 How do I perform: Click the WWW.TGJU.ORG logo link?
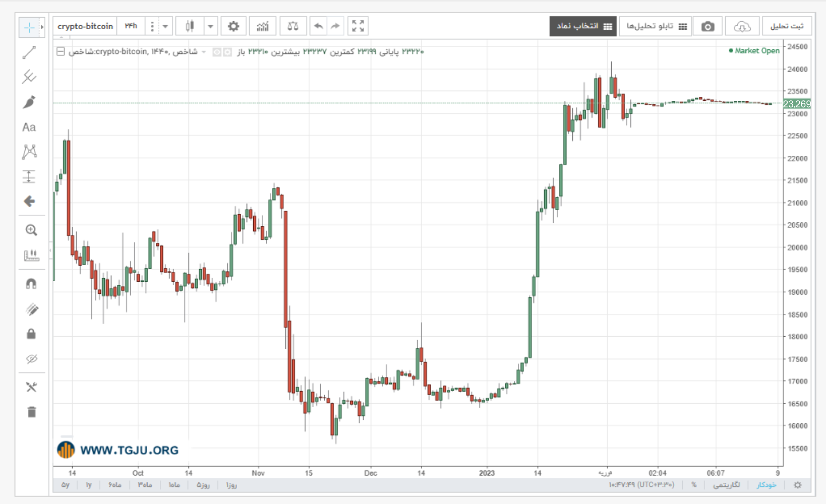(x=117, y=450)
